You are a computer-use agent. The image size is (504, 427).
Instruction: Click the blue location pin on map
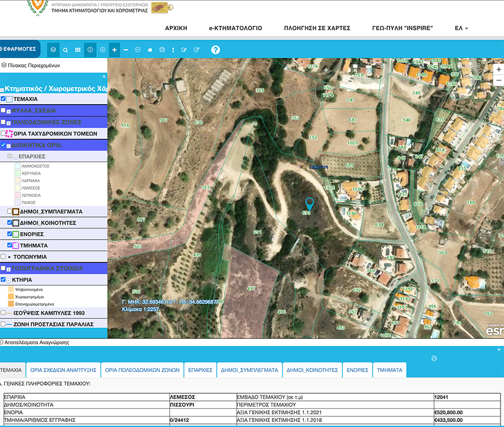click(309, 203)
